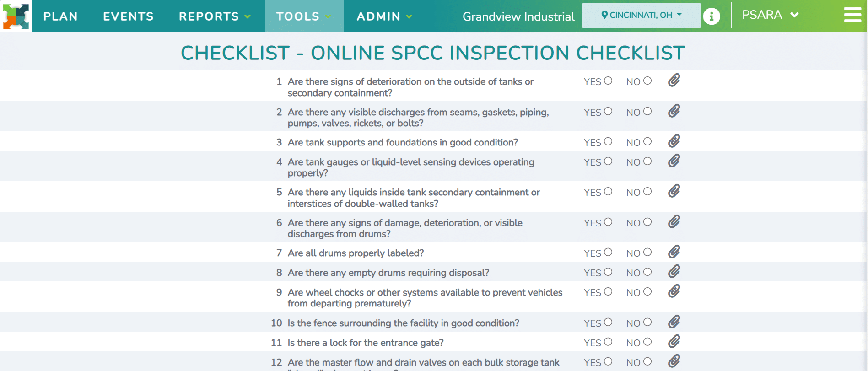Image resolution: width=868 pixels, height=371 pixels.
Task: Click the colorful app logo
Action: [x=16, y=16]
